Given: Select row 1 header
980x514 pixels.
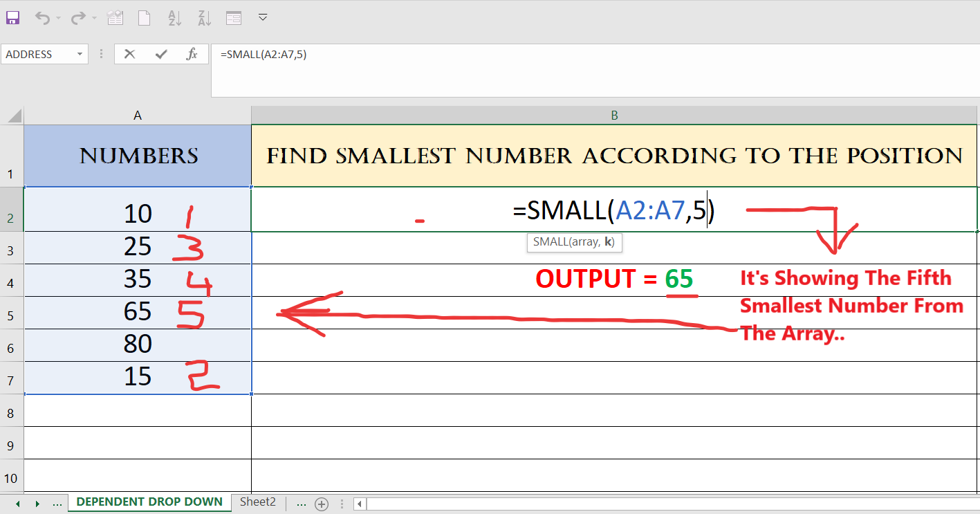Looking at the screenshot, I should 12,156.
